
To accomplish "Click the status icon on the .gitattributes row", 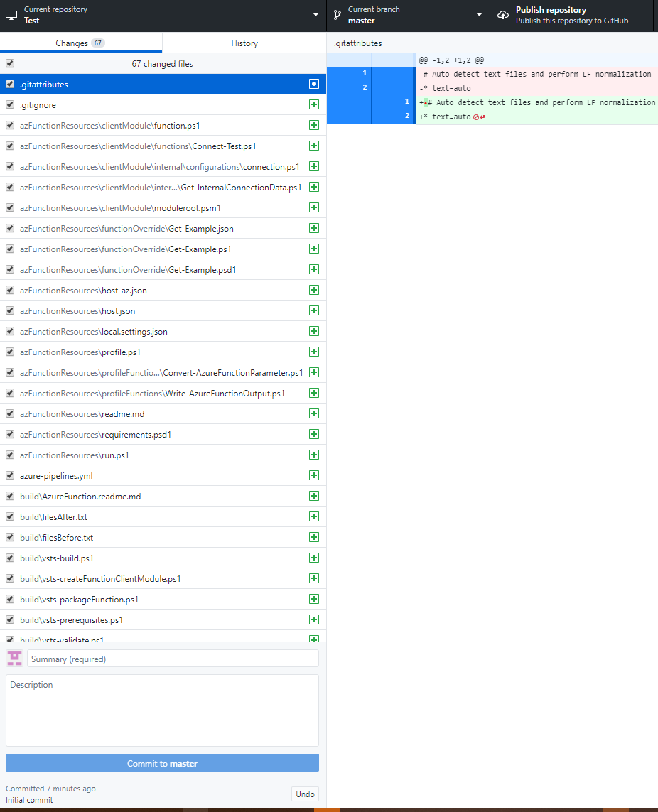I will coord(313,84).
